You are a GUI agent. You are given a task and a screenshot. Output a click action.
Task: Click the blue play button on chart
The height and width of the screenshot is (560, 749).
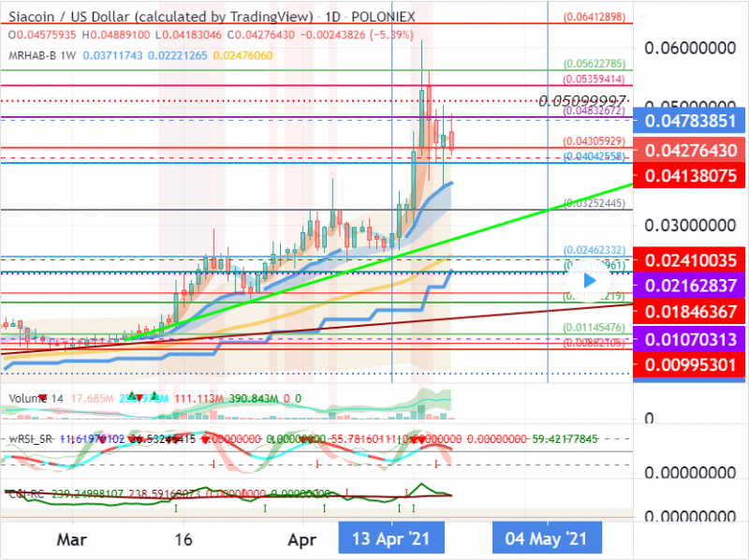590,278
